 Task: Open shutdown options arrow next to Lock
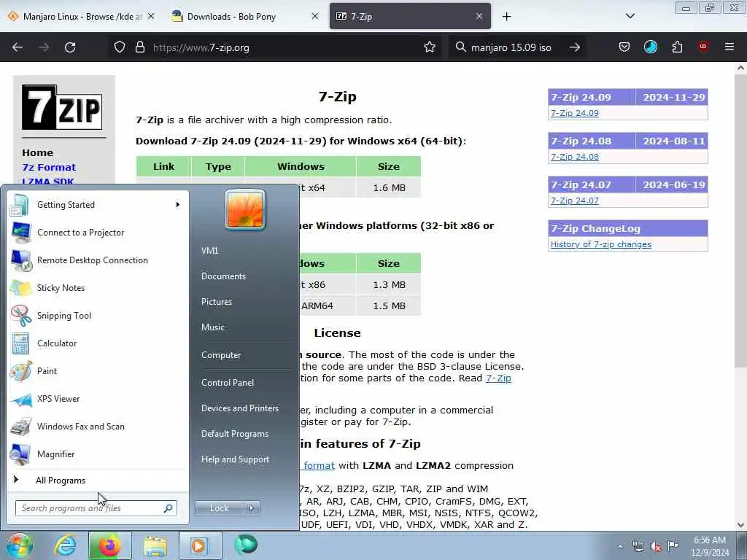pos(252,508)
